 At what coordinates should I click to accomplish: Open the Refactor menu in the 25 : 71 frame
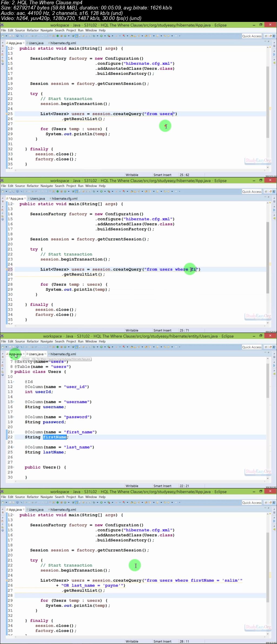click(33, 186)
